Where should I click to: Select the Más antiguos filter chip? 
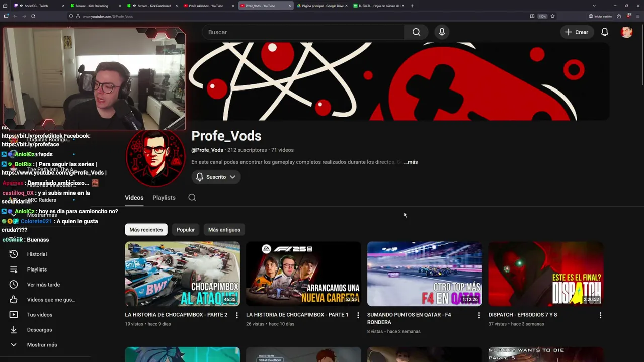[x=224, y=230]
